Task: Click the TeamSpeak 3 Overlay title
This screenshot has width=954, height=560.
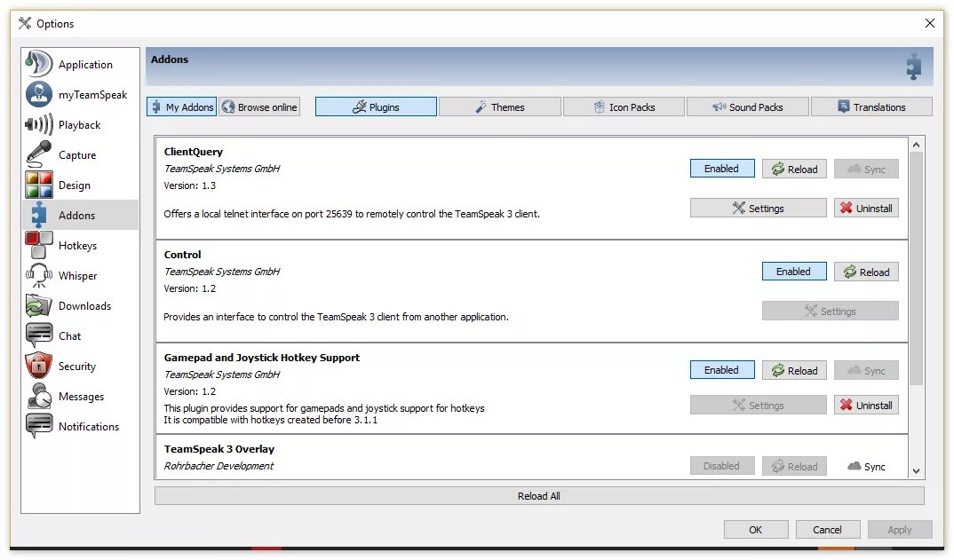Action: point(219,449)
